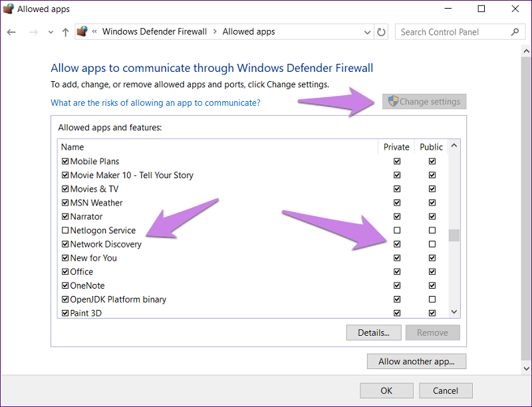Open the address bar dropdown
Viewport: 532px width, 407px height.
pyautogui.click(x=367, y=31)
